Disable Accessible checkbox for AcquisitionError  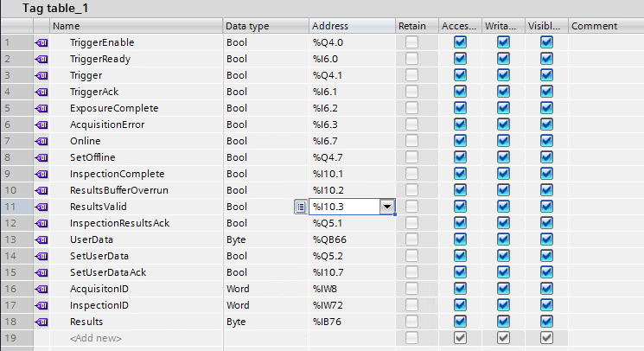click(x=460, y=124)
